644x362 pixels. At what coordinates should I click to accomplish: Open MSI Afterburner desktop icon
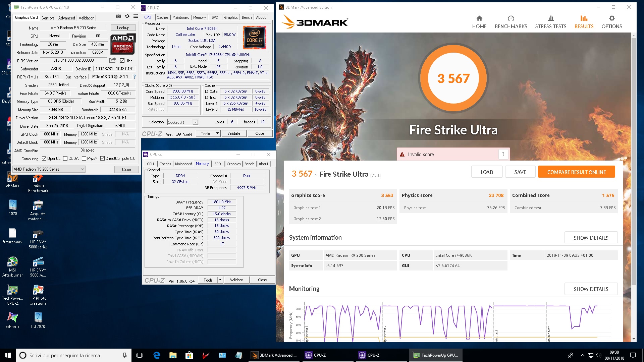click(12, 267)
